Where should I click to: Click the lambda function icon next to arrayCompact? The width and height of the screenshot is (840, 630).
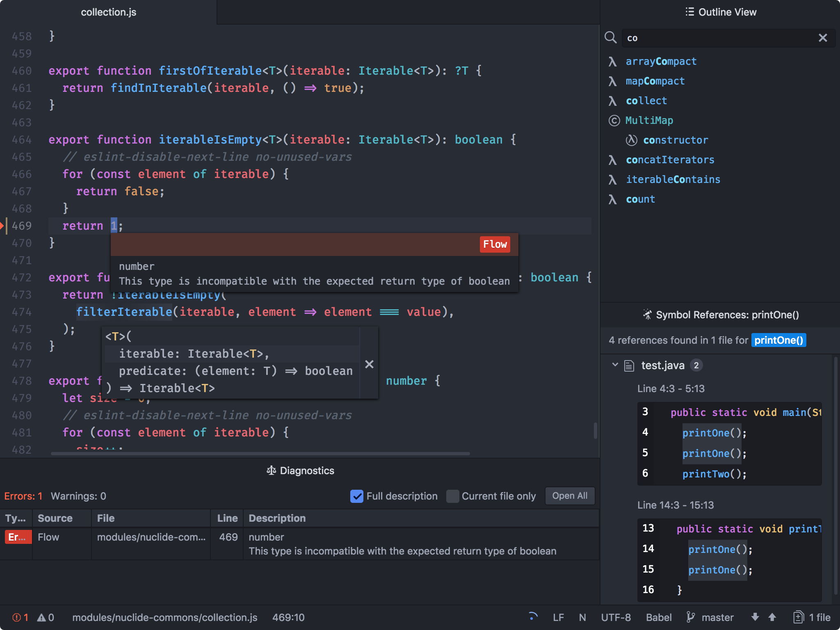click(x=611, y=61)
